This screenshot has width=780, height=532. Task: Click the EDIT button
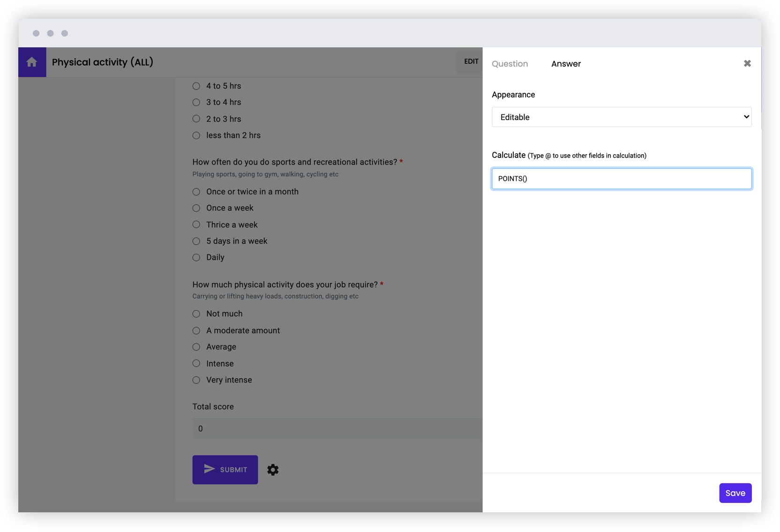[471, 61]
